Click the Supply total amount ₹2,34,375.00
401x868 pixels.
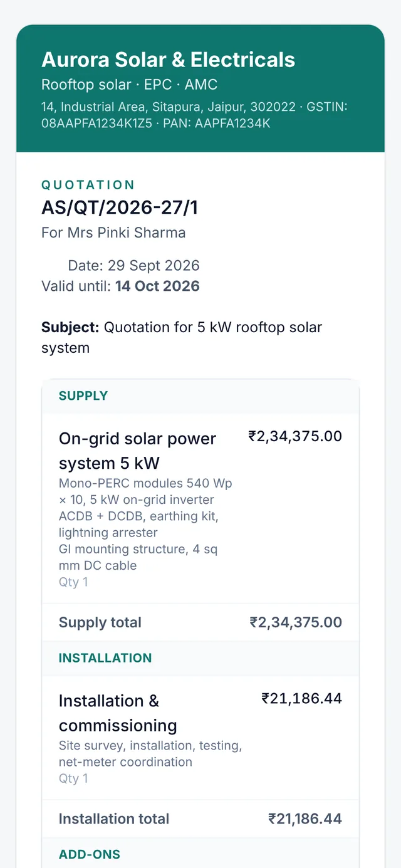tap(296, 622)
